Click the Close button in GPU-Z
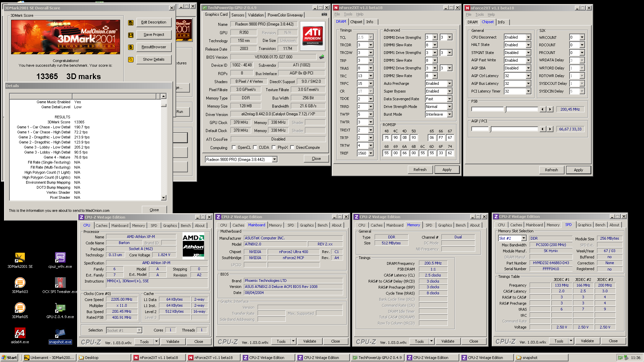Screen dimensions: 644x362 click(x=316, y=159)
